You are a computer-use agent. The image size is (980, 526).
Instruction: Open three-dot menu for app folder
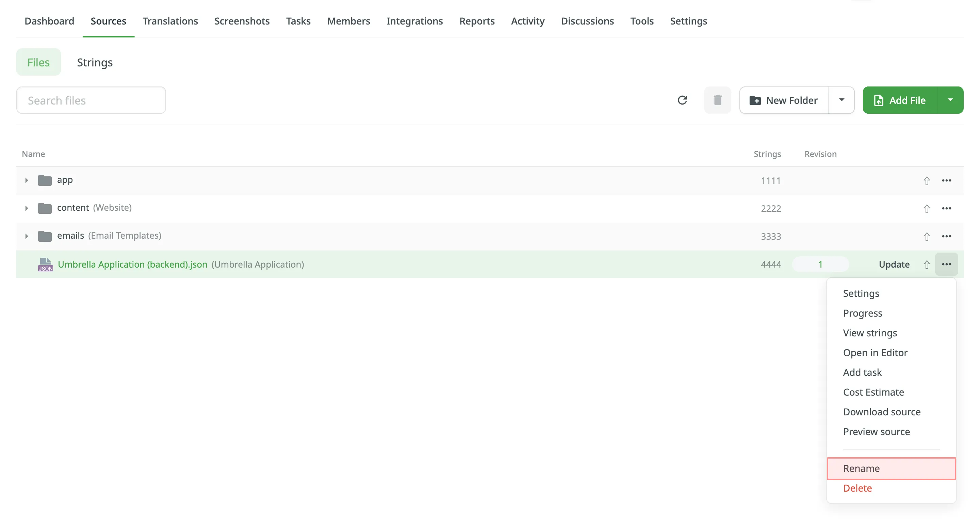(947, 180)
